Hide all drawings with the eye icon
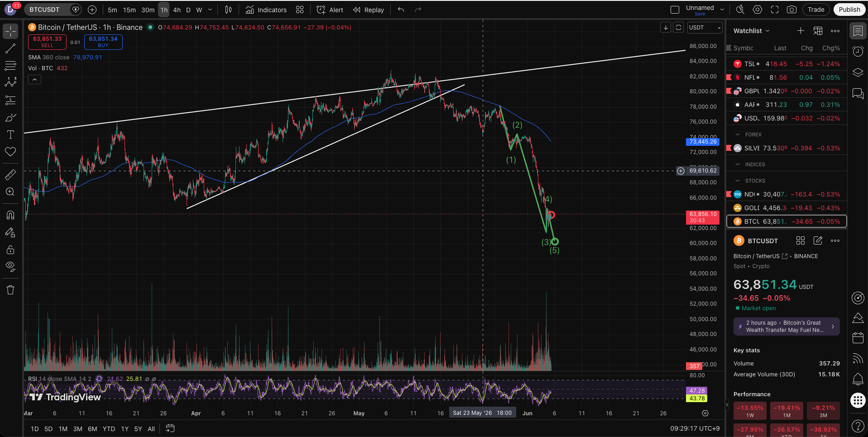The height and width of the screenshot is (437, 868). tap(10, 267)
